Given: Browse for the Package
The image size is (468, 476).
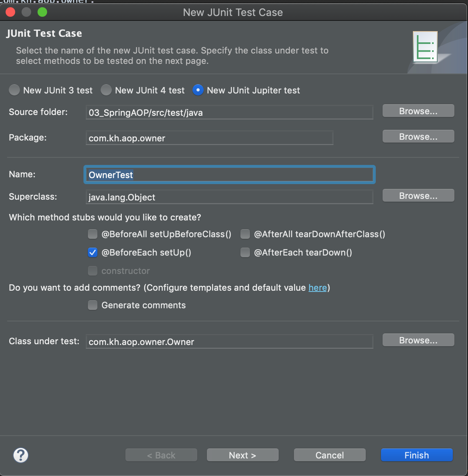Looking at the screenshot, I should coord(418,137).
